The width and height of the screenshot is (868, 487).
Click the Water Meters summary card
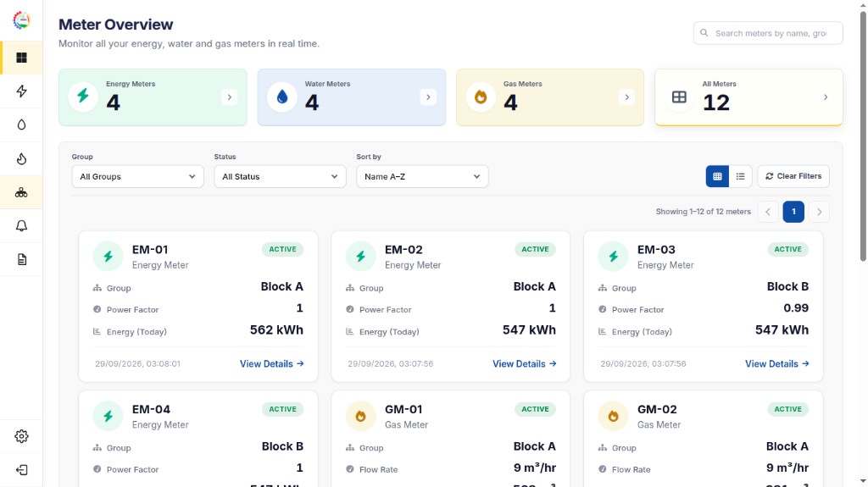click(352, 97)
